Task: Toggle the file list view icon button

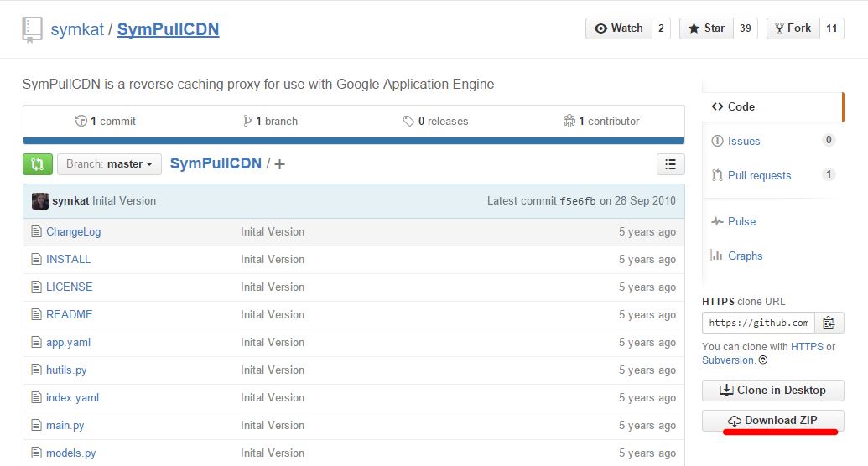Action: coord(670,164)
